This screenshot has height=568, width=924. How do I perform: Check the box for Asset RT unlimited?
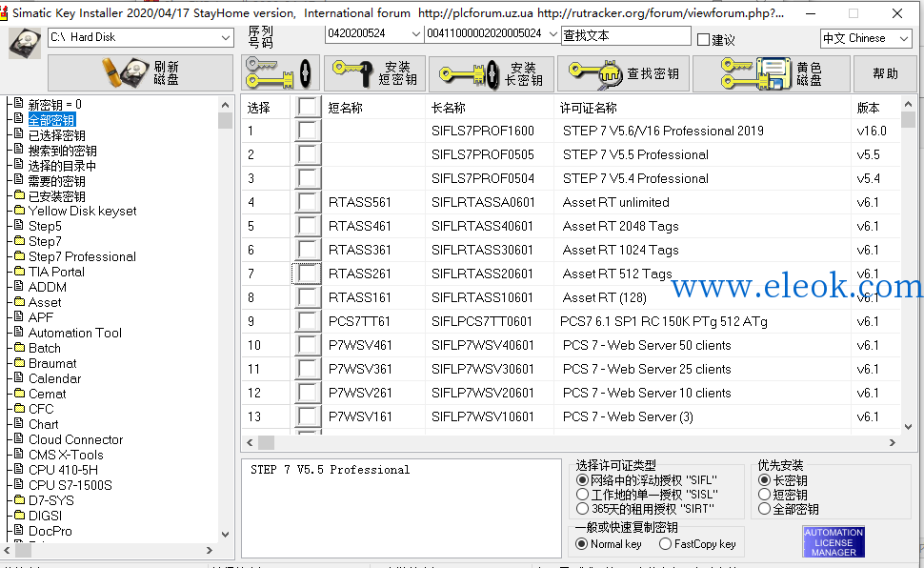pyautogui.click(x=308, y=202)
